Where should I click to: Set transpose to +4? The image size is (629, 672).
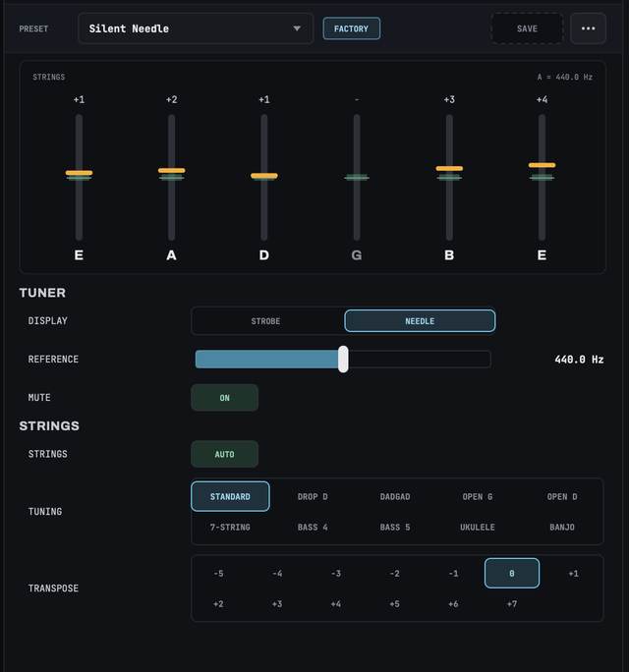point(336,604)
